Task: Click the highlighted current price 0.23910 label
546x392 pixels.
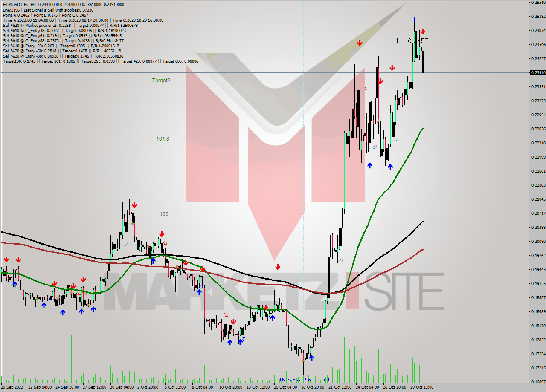Action: (538, 72)
